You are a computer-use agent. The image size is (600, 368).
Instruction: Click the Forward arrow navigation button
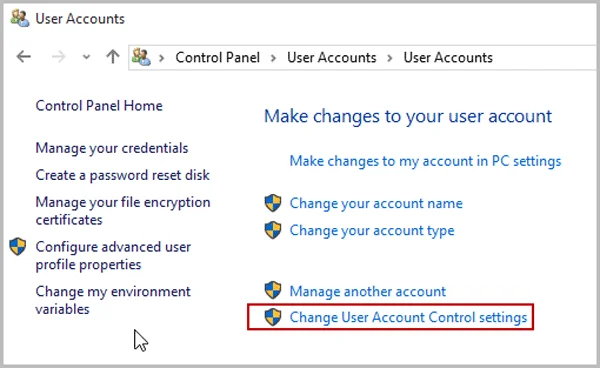[x=58, y=57]
